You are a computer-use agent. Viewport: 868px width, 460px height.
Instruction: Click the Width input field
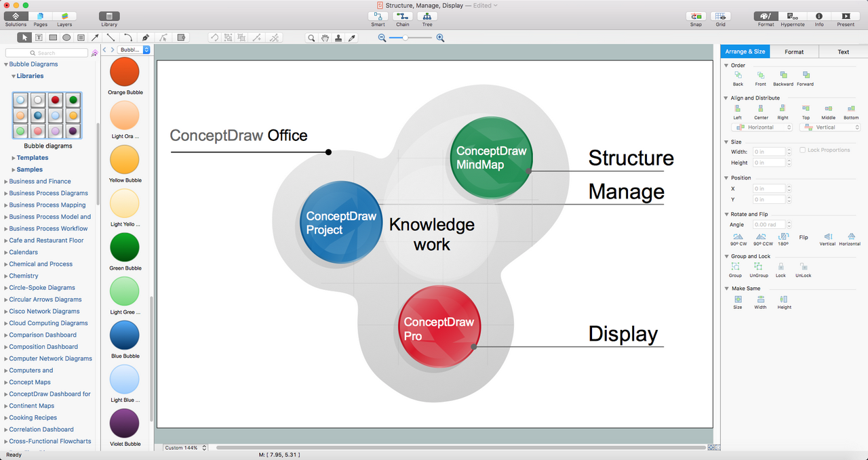pos(768,152)
